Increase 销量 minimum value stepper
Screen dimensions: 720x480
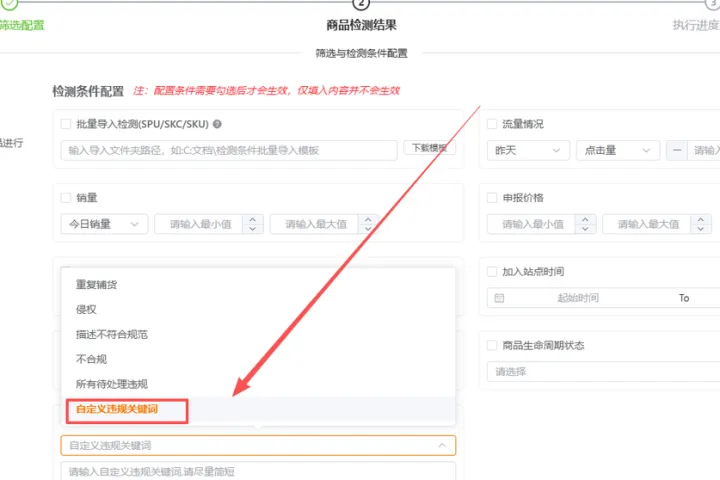(x=253, y=220)
